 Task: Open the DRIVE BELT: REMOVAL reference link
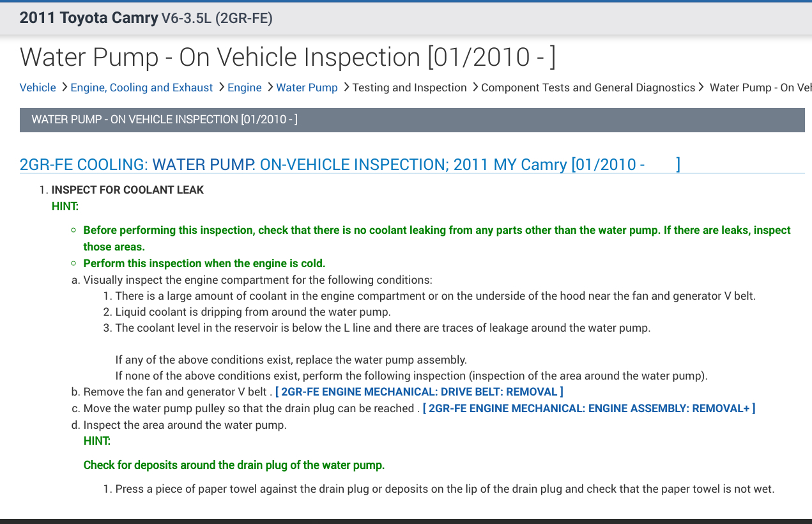(419, 392)
